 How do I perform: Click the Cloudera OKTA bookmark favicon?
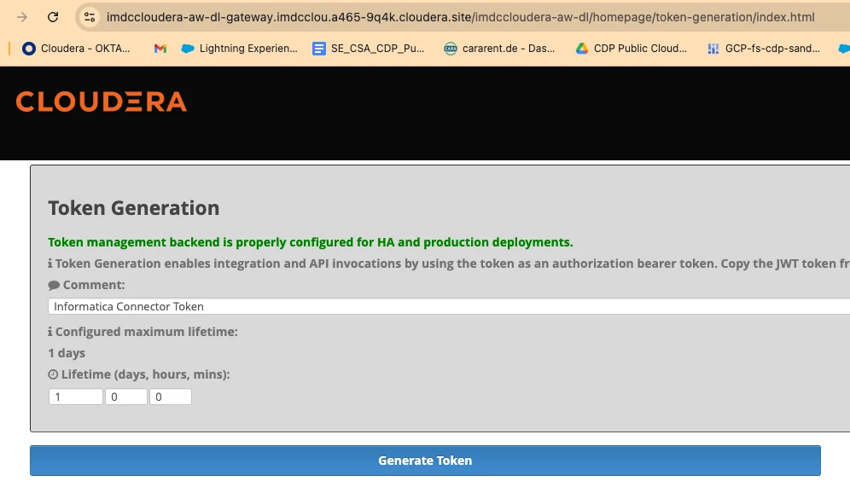click(x=29, y=49)
